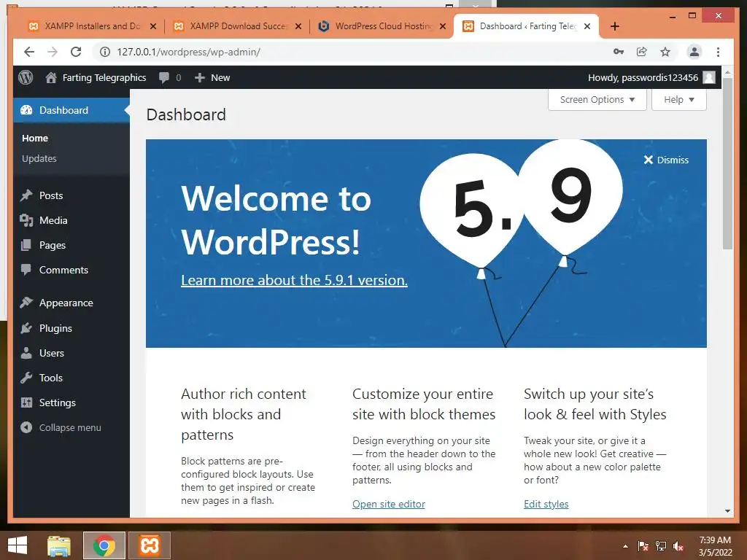The width and height of the screenshot is (747, 560).
Task: Dismiss the welcome panel
Action: point(666,160)
